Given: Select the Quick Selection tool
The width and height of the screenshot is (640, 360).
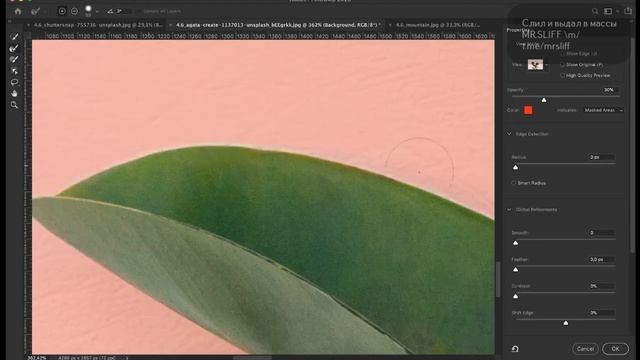Looking at the screenshot, I should point(15,37).
